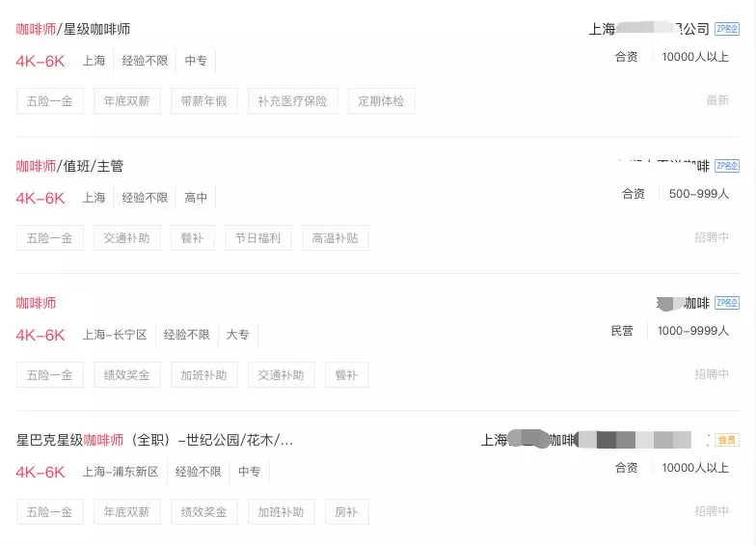Viewport: 756px width, 546px height.
Task: Click the 最新 status label
Action: [x=717, y=100]
